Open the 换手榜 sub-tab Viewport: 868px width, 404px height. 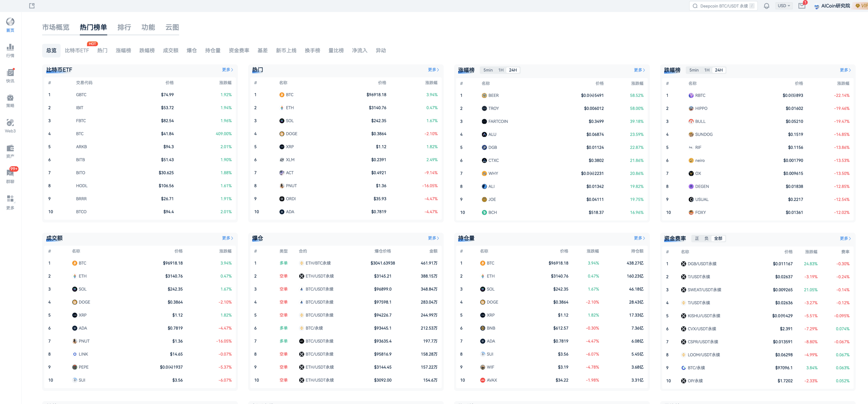coord(312,50)
